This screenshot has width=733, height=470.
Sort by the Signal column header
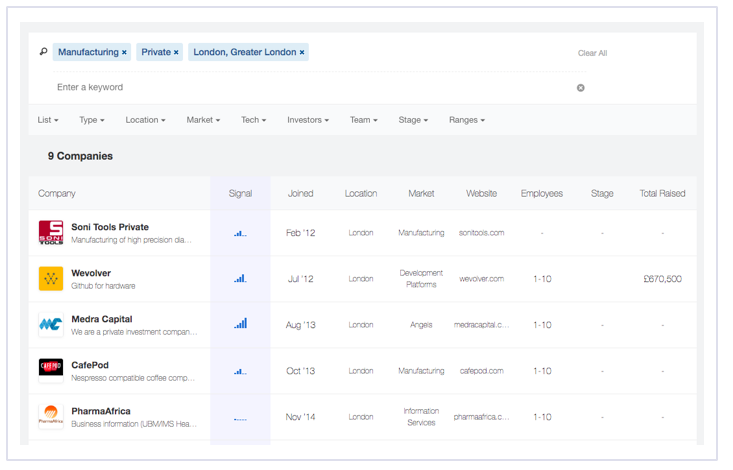pos(240,194)
